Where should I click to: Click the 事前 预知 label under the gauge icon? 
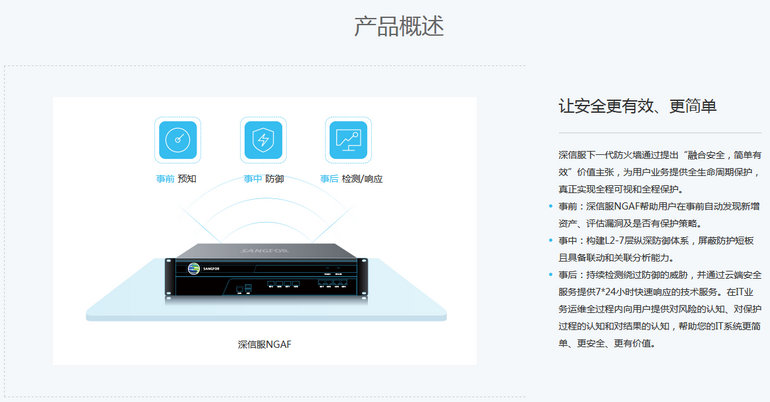click(176, 179)
